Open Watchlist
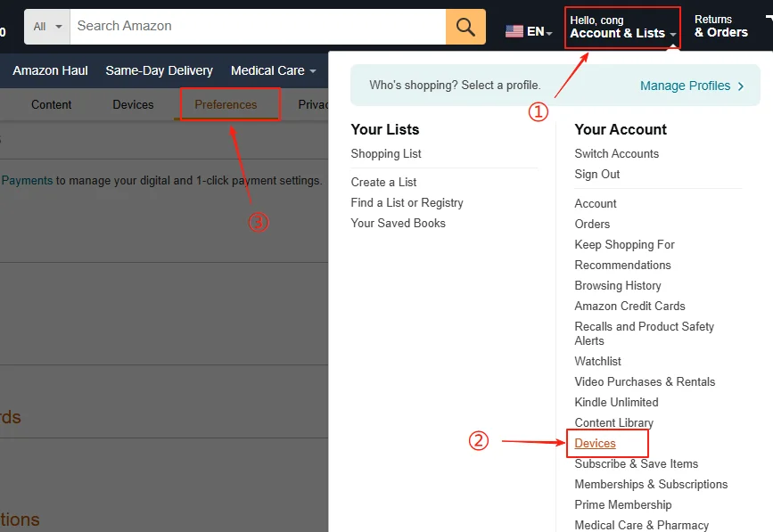This screenshot has width=773, height=532. click(598, 361)
